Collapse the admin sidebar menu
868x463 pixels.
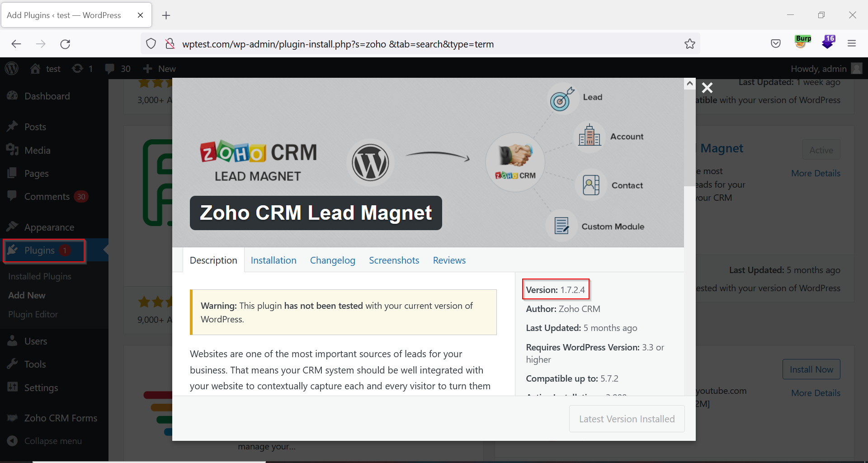pos(52,441)
